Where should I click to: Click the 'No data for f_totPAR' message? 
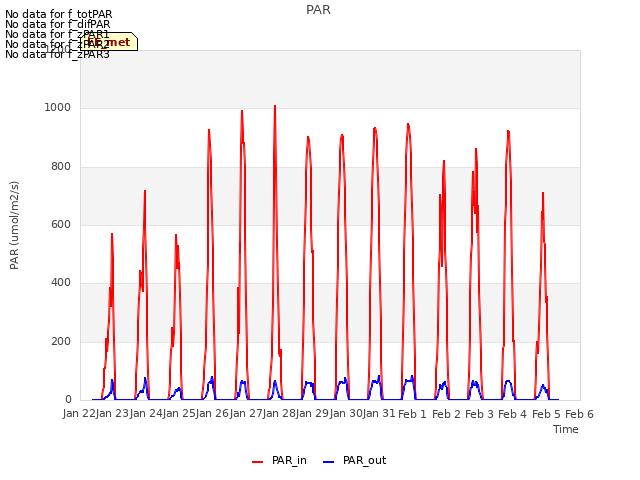pos(58,14)
